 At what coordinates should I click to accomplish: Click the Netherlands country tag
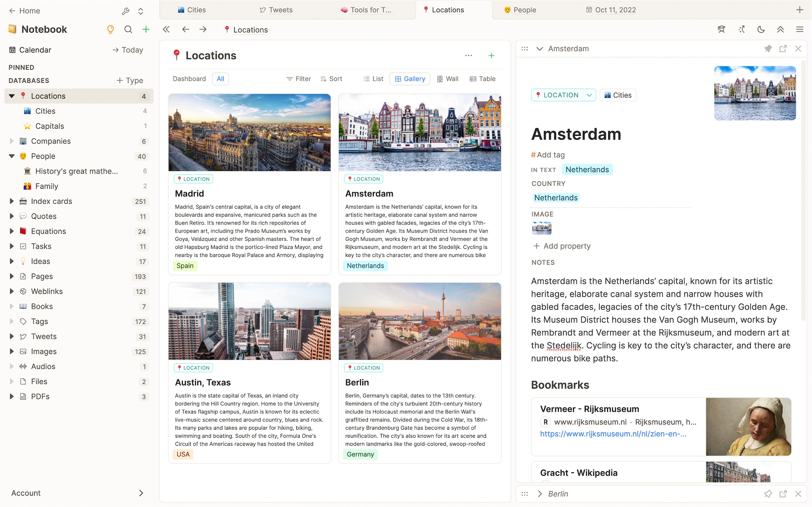point(556,198)
